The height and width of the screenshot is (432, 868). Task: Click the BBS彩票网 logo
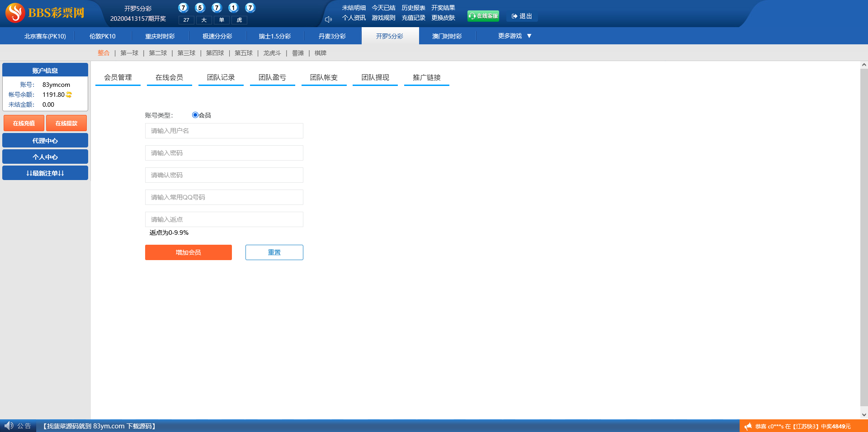pos(45,13)
